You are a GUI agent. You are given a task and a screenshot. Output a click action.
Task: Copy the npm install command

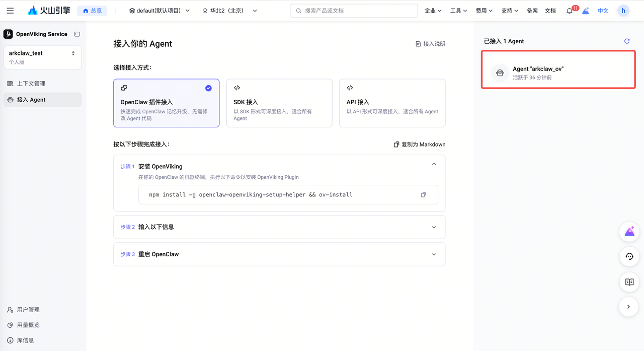point(423,194)
